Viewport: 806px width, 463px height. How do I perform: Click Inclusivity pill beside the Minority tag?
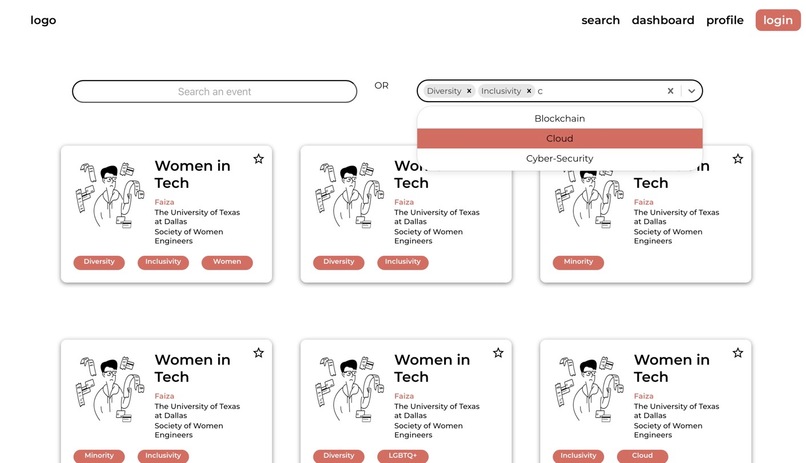coord(163,456)
